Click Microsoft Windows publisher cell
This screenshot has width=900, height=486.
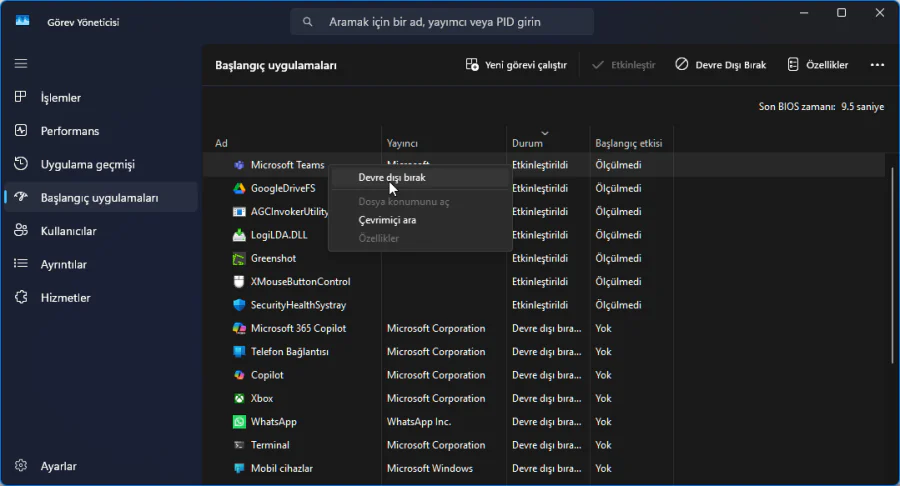(430, 468)
